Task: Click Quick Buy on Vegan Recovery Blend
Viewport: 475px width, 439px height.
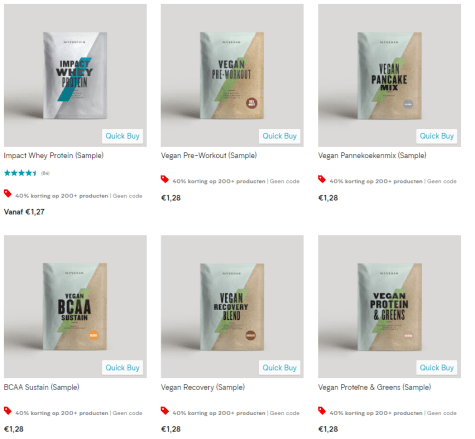Action: [x=279, y=368]
